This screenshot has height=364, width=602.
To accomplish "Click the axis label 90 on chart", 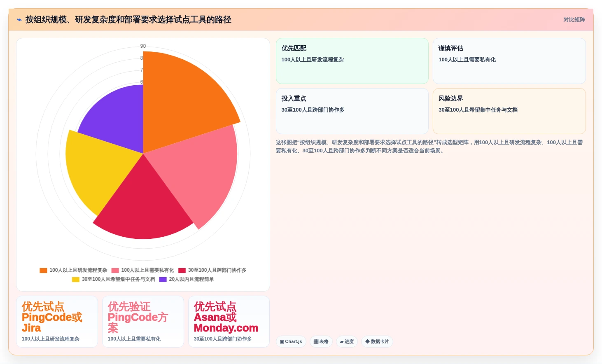I will pyautogui.click(x=143, y=46).
